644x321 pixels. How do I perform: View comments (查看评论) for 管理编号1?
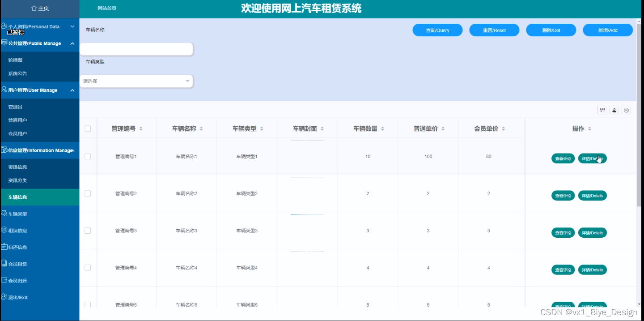pyautogui.click(x=563, y=158)
